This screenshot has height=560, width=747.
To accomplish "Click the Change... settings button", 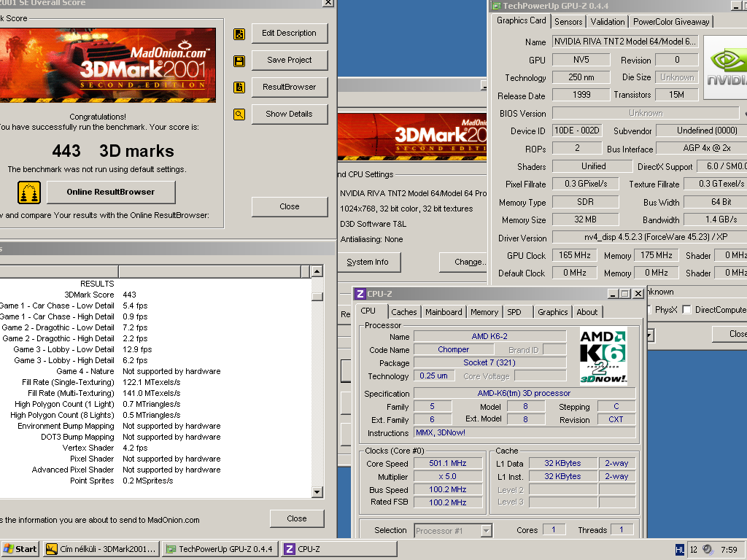I will (465, 262).
